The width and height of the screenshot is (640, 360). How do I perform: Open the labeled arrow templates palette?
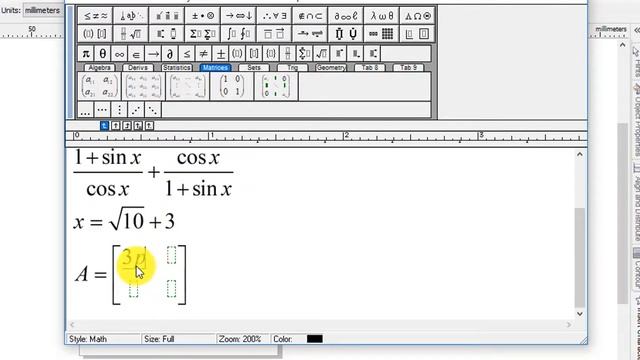point(310,33)
